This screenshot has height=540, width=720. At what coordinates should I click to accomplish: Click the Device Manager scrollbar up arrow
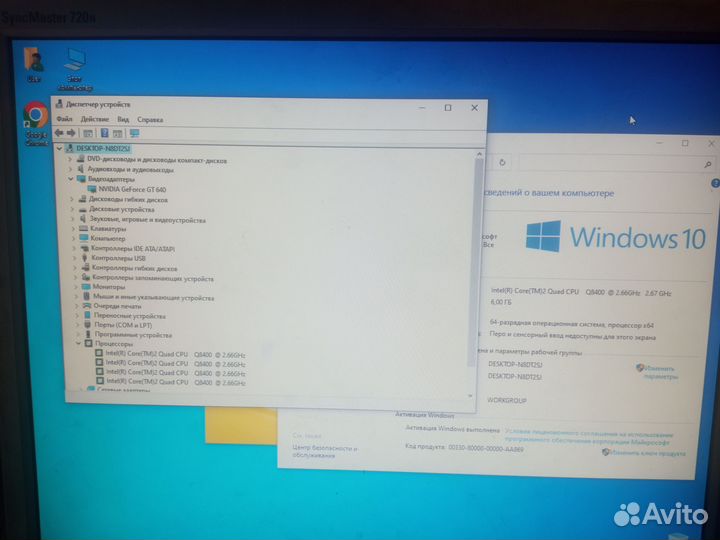click(x=479, y=154)
